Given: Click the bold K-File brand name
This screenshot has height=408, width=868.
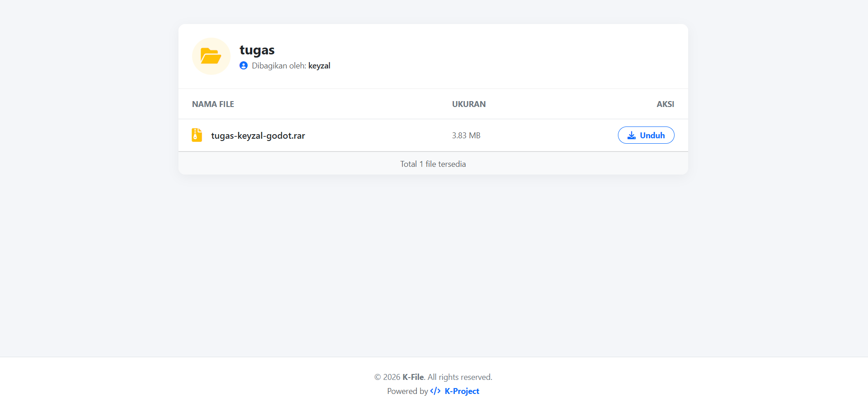Looking at the screenshot, I should (413, 377).
